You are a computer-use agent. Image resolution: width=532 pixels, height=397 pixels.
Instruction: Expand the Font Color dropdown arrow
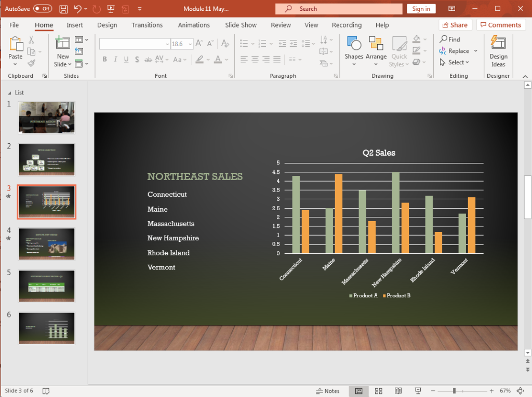coord(225,60)
